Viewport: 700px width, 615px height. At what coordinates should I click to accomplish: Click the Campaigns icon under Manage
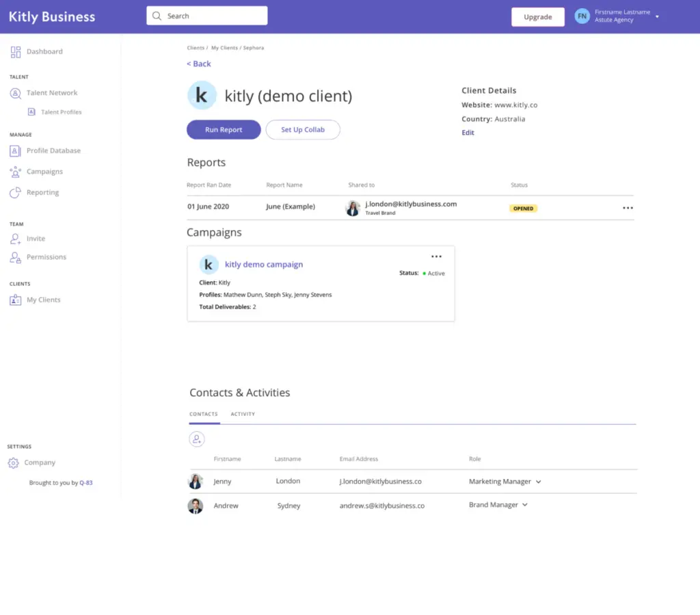coord(16,171)
